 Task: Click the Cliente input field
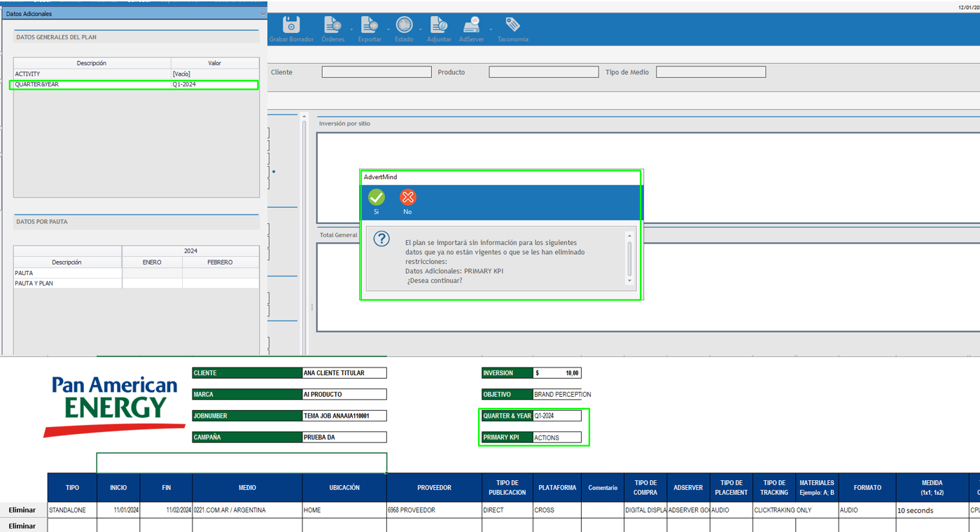tap(377, 72)
